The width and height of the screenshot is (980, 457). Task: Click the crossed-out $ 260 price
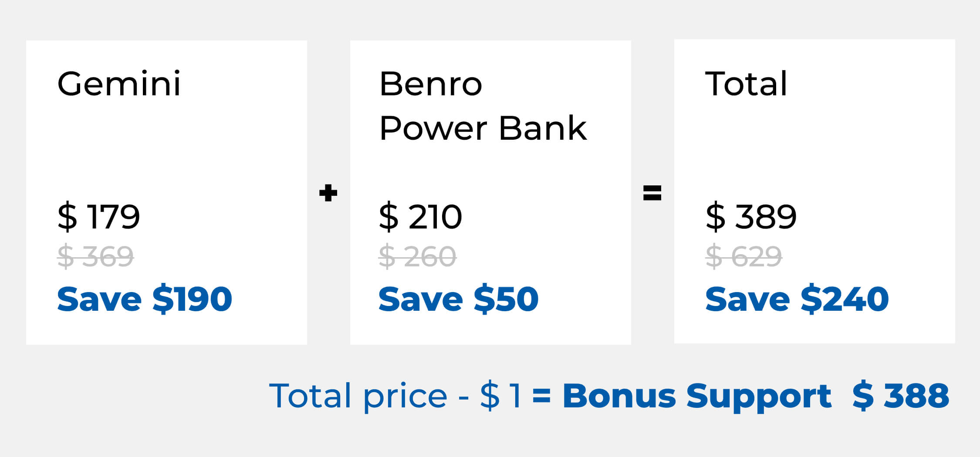pyautogui.click(x=417, y=256)
